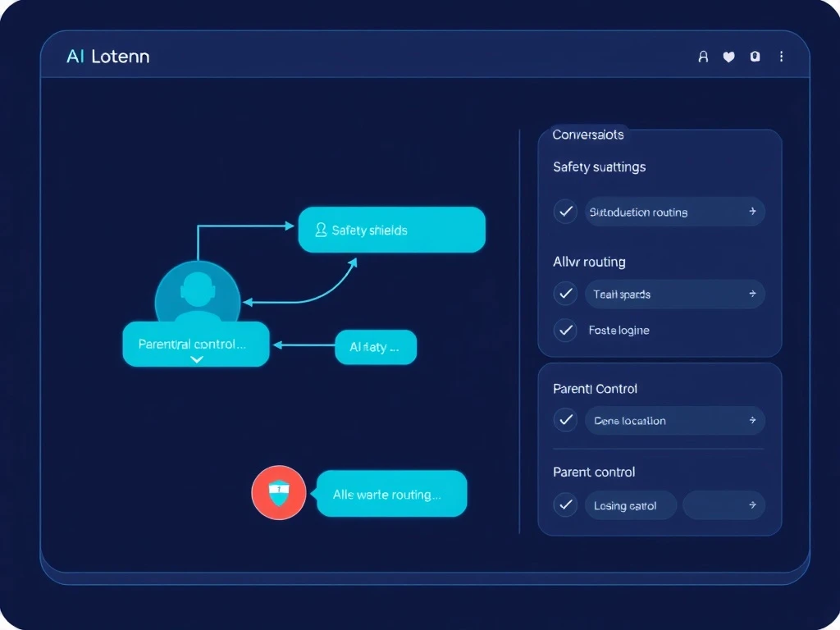Click the arrow on Teall spards
Screen dimensions: 840x630
752,293
